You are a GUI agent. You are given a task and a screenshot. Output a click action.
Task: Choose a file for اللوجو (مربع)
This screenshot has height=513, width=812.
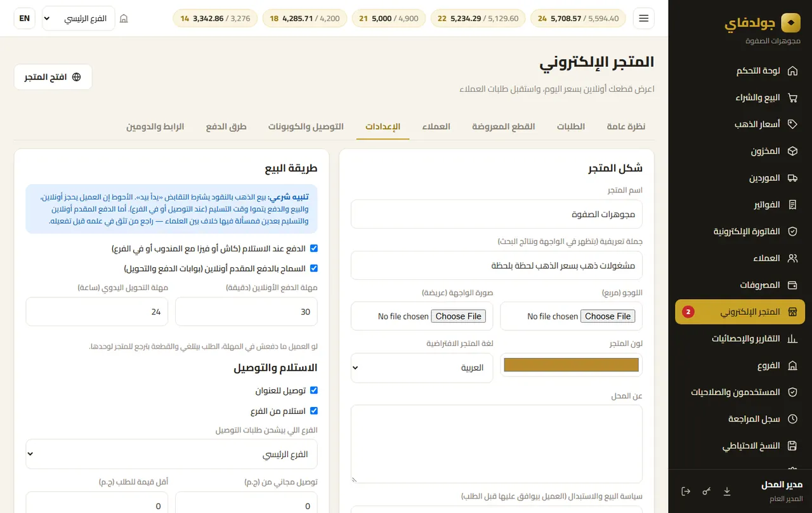(608, 316)
